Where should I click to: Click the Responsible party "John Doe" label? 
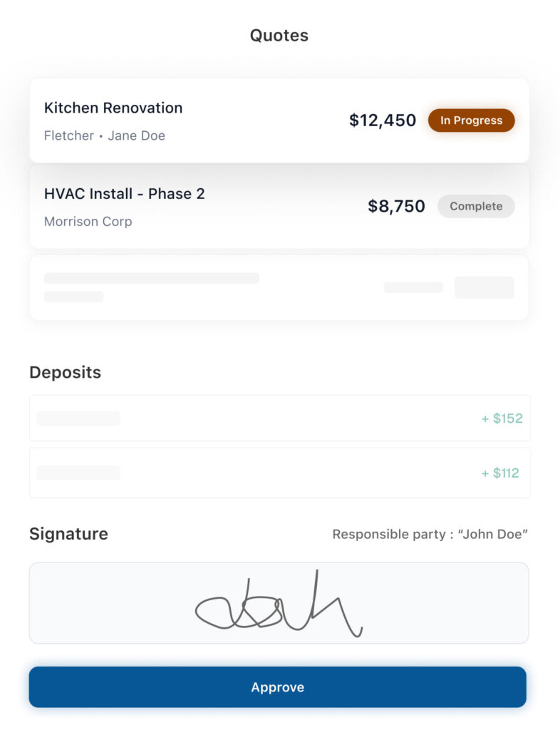coord(430,534)
